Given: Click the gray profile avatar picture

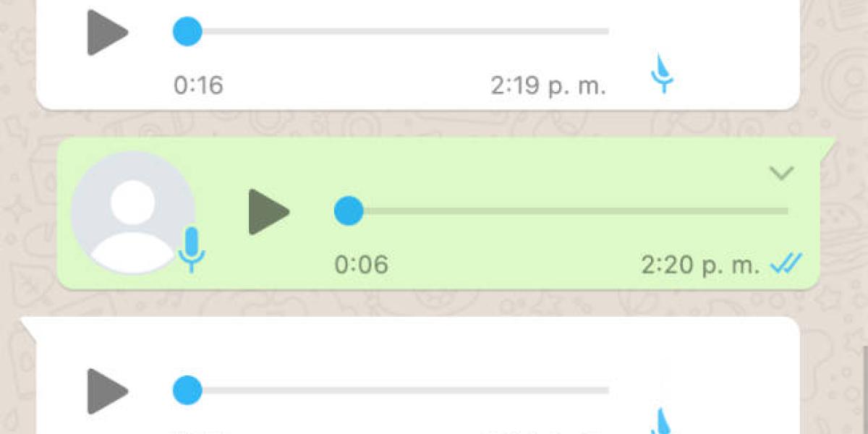Looking at the screenshot, I should pyautogui.click(x=132, y=213).
